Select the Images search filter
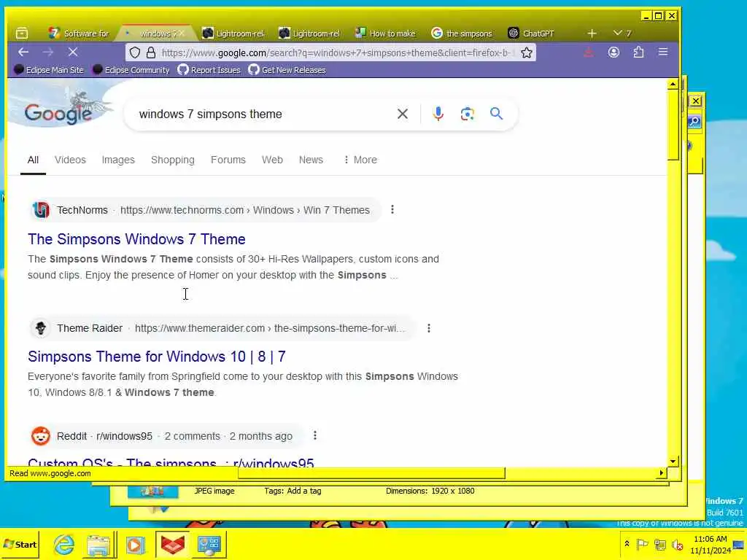This screenshot has height=560, width=747. tap(118, 160)
